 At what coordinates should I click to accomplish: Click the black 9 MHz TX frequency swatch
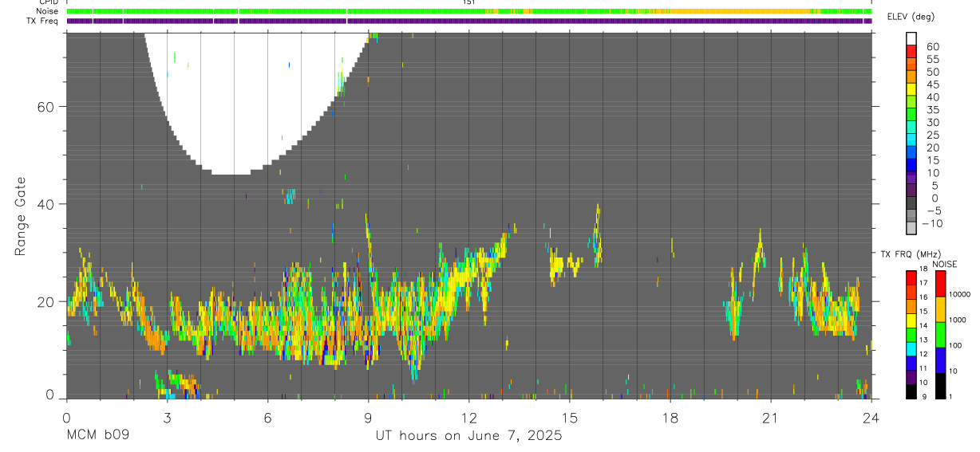[x=911, y=391]
